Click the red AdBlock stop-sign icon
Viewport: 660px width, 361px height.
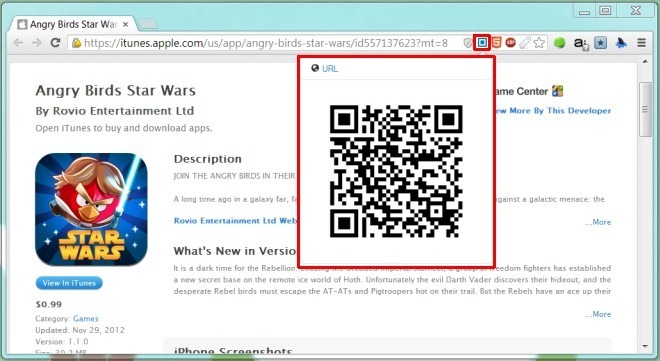[x=511, y=43]
